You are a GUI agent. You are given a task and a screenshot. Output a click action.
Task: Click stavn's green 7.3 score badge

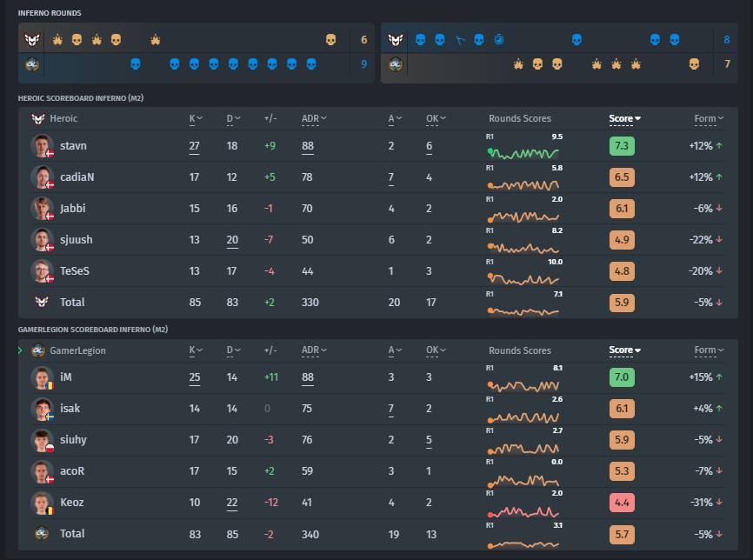622,145
